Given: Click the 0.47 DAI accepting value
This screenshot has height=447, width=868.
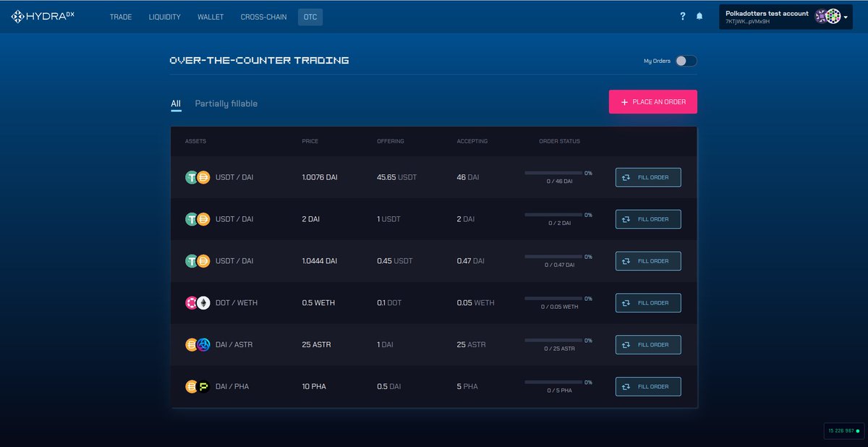Looking at the screenshot, I should pos(471,261).
